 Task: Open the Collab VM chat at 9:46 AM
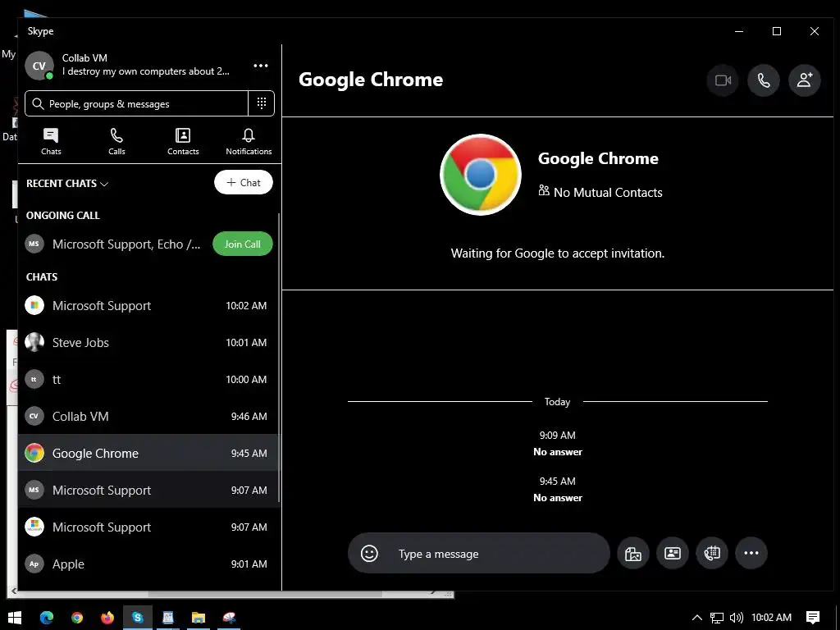[148, 416]
